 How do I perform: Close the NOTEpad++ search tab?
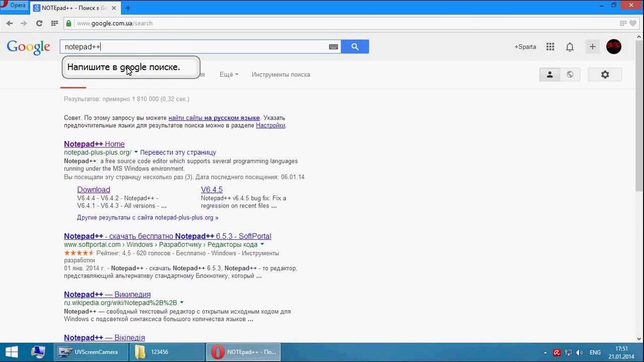pyautogui.click(x=114, y=8)
